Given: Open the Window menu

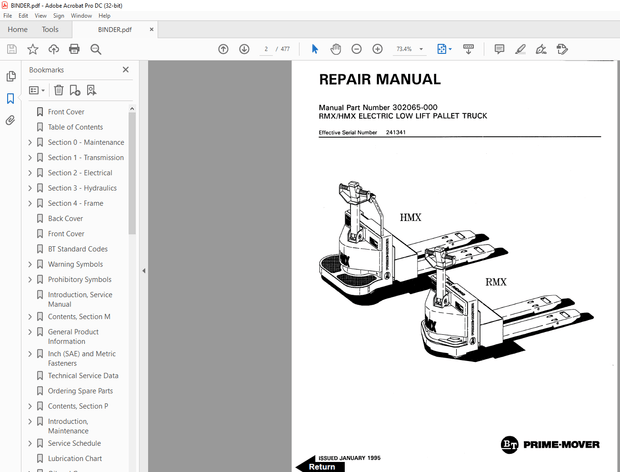Looking at the screenshot, I should pyautogui.click(x=81, y=16).
